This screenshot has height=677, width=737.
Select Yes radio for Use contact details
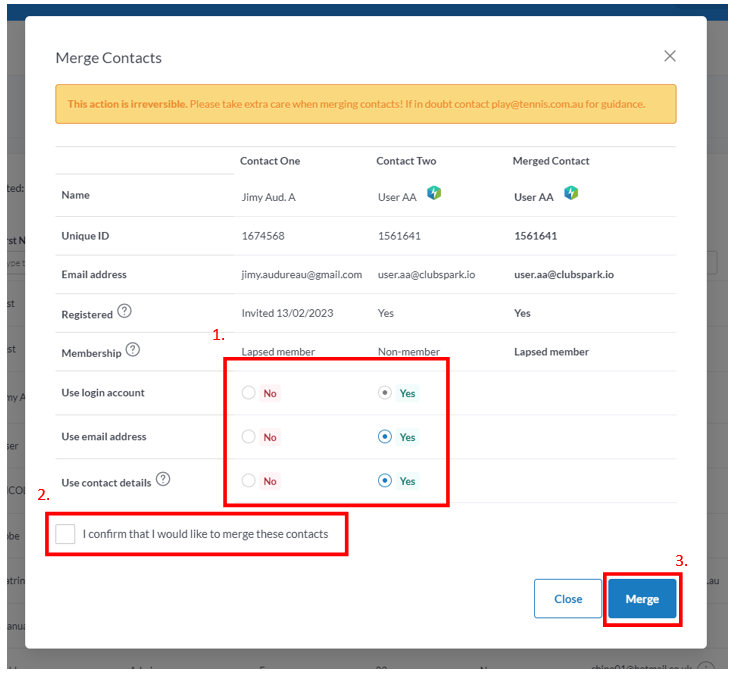pyautogui.click(x=385, y=480)
